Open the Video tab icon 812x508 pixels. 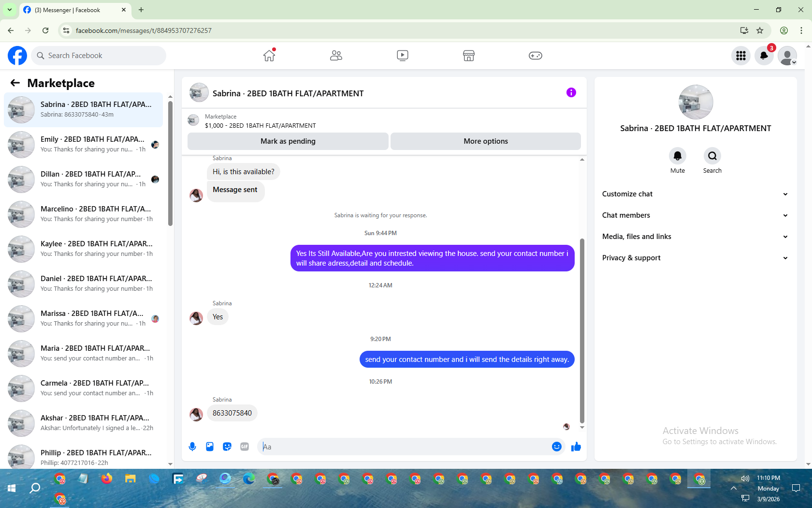click(x=403, y=56)
